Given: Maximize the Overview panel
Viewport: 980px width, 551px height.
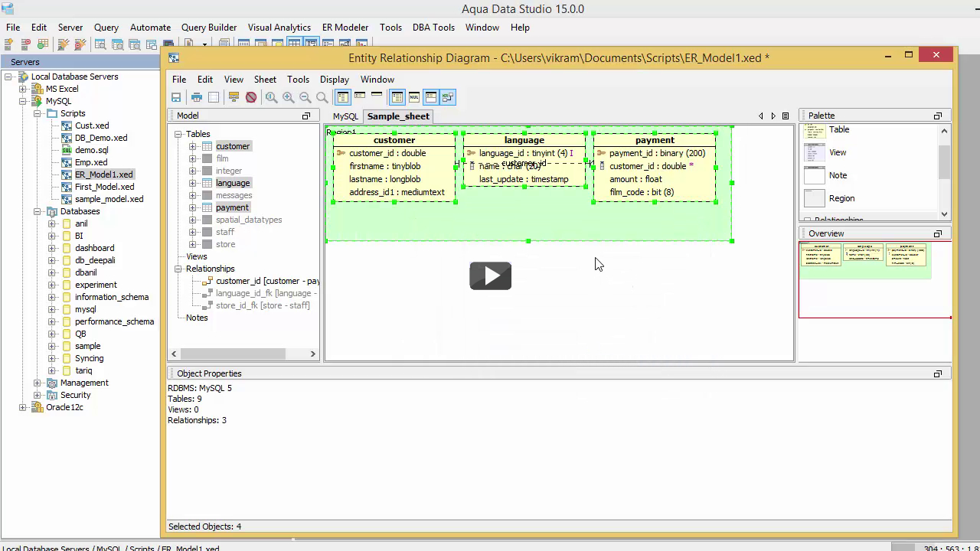Looking at the screenshot, I should (938, 233).
